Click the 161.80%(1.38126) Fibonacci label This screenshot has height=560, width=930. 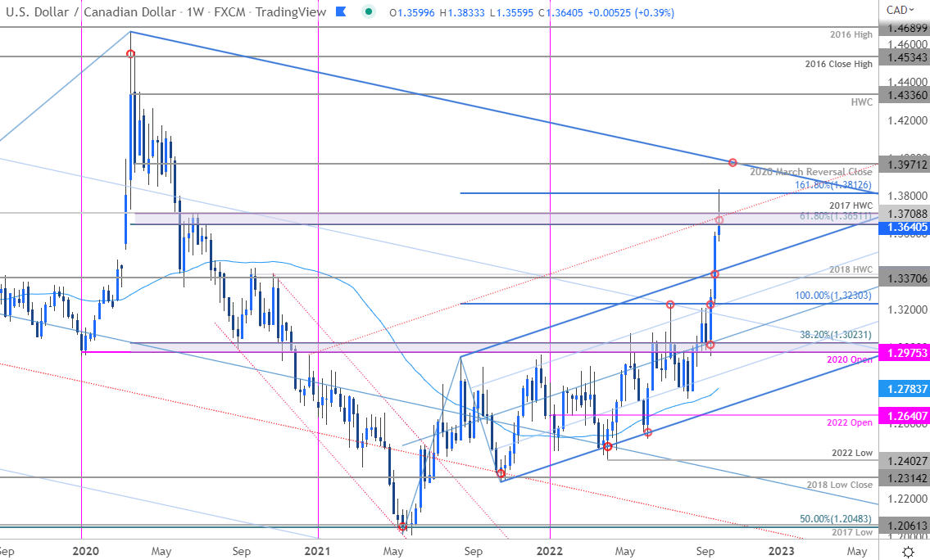point(833,185)
